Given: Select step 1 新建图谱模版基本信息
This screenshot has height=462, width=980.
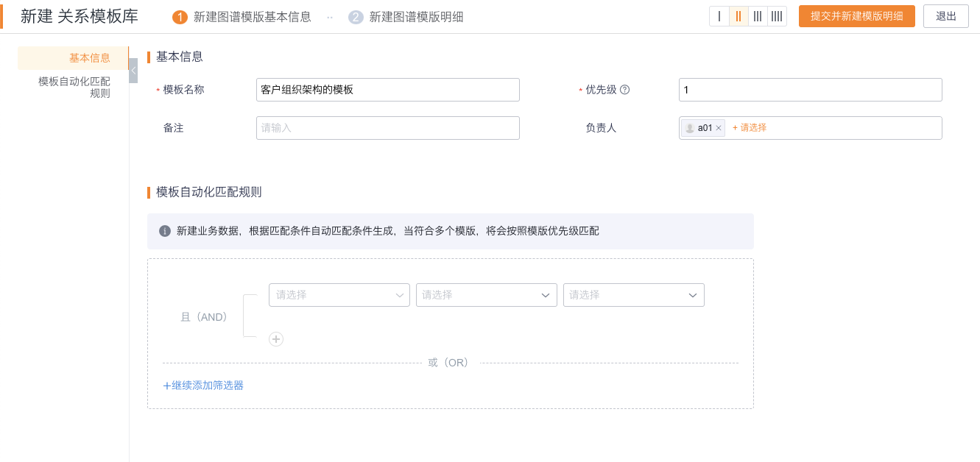Looking at the screenshot, I should point(242,17).
